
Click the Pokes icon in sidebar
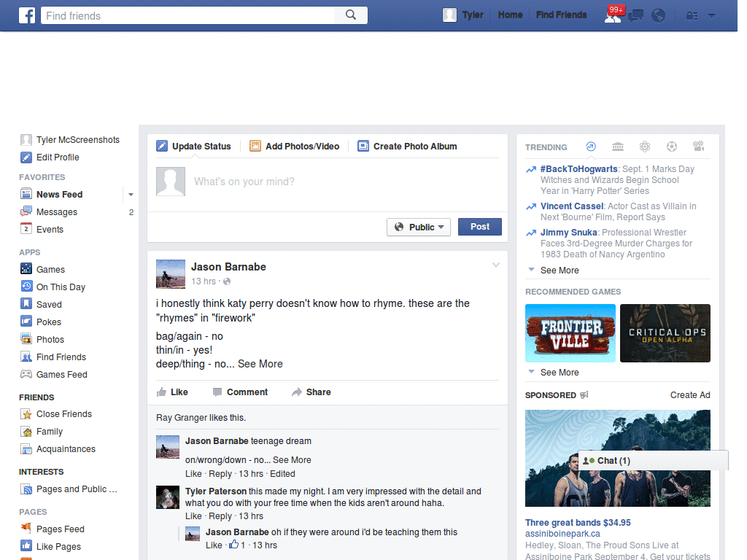(26, 322)
